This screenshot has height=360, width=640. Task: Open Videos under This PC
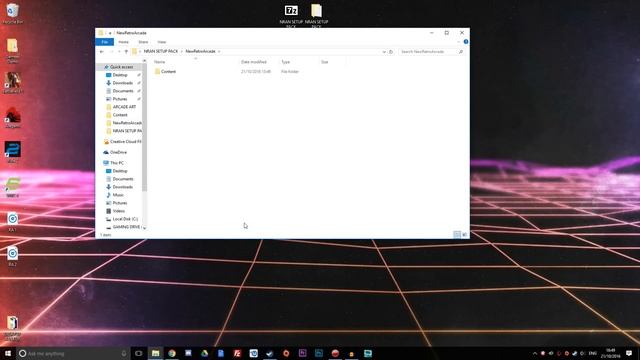tap(118, 211)
